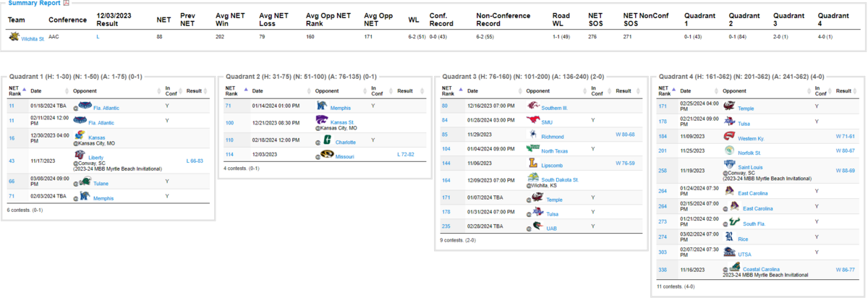Click the Richmond spider logo

coord(533,135)
